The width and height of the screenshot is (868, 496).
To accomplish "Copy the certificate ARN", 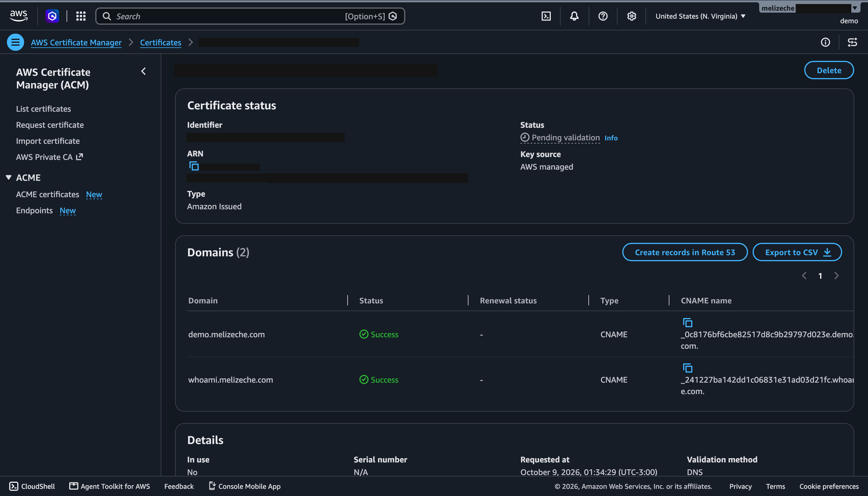I will [194, 166].
